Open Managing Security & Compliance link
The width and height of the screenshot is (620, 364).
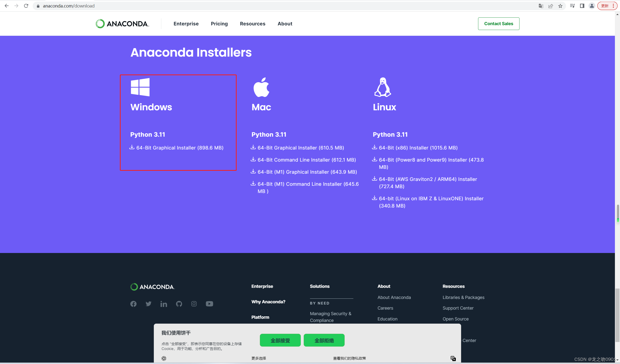click(x=330, y=317)
